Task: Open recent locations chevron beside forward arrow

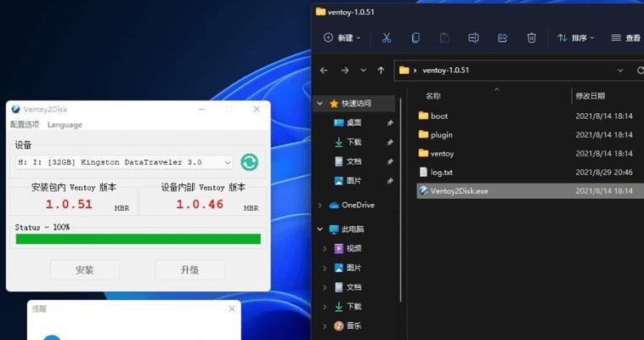Action: pos(363,71)
